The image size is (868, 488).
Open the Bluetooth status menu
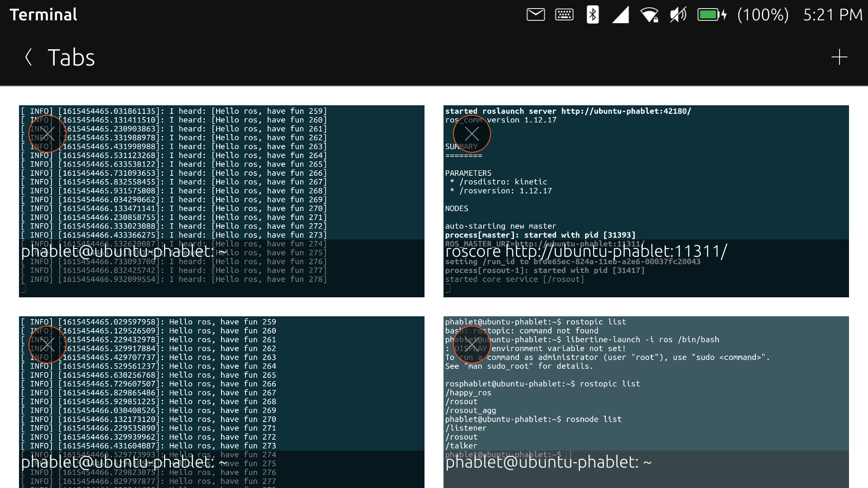coord(592,14)
